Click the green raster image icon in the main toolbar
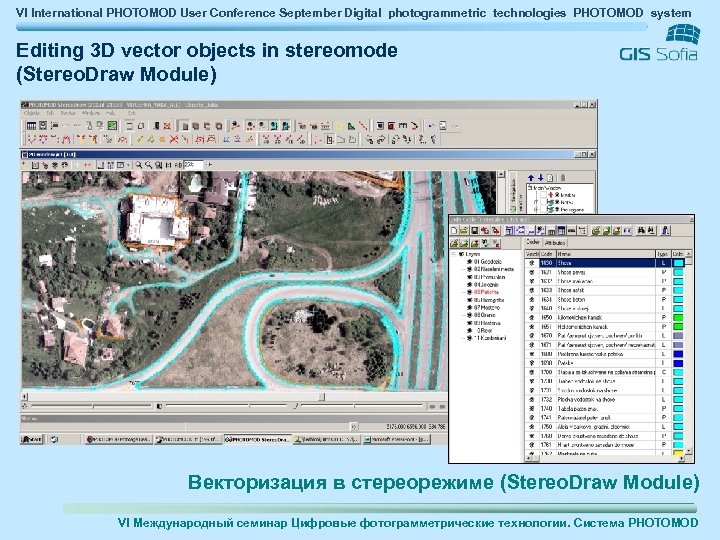This screenshot has height=540, width=720. [x=112, y=125]
